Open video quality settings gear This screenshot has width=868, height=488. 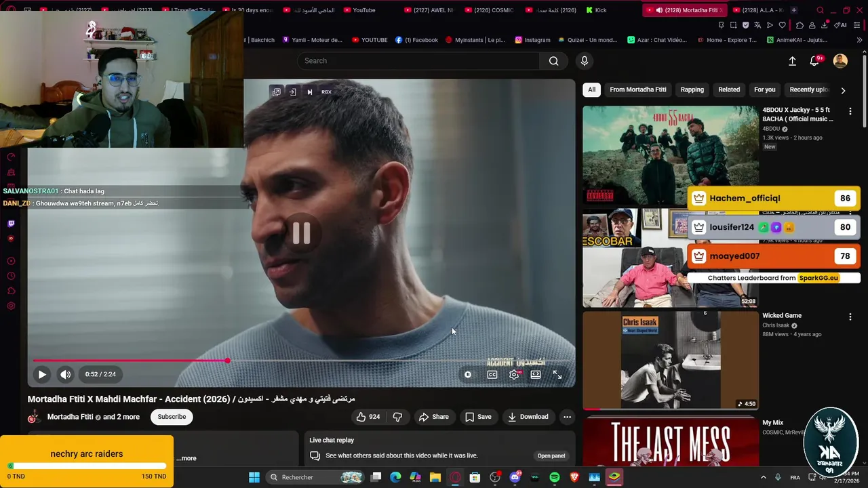pos(514,374)
